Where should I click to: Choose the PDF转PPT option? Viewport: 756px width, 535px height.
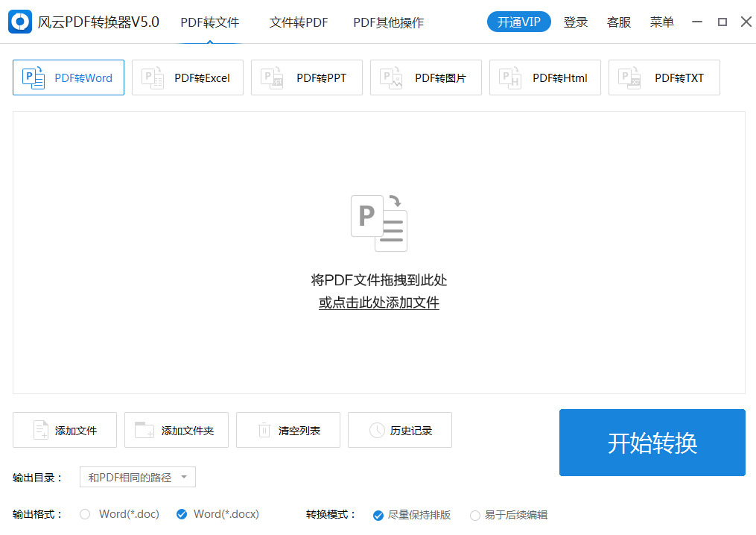tap(307, 77)
